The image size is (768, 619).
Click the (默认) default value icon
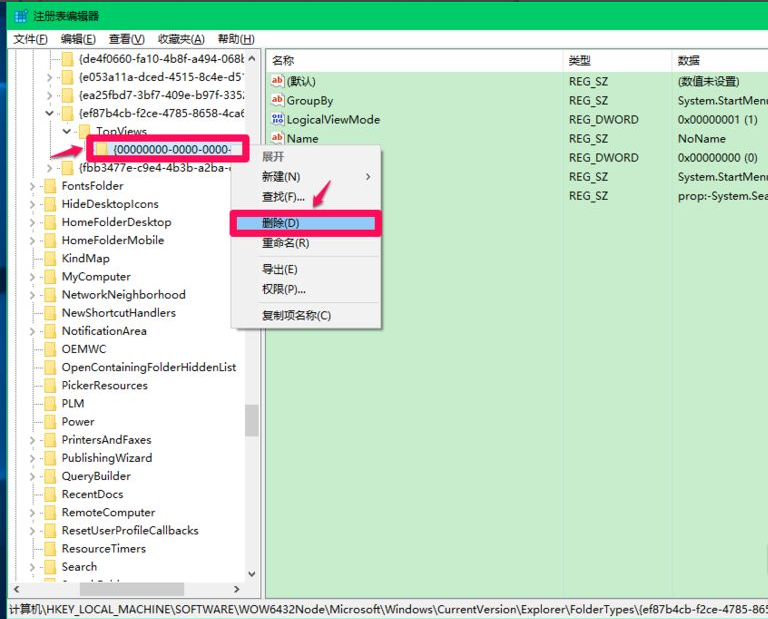(278, 82)
